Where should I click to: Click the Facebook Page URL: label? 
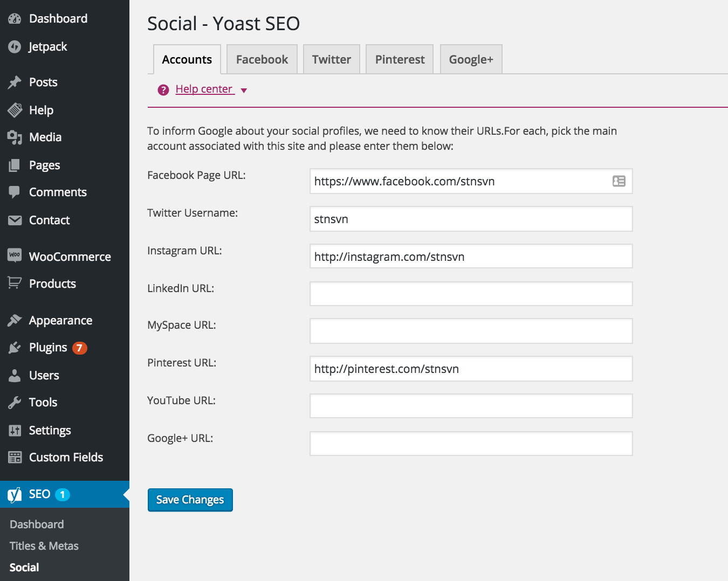(196, 175)
